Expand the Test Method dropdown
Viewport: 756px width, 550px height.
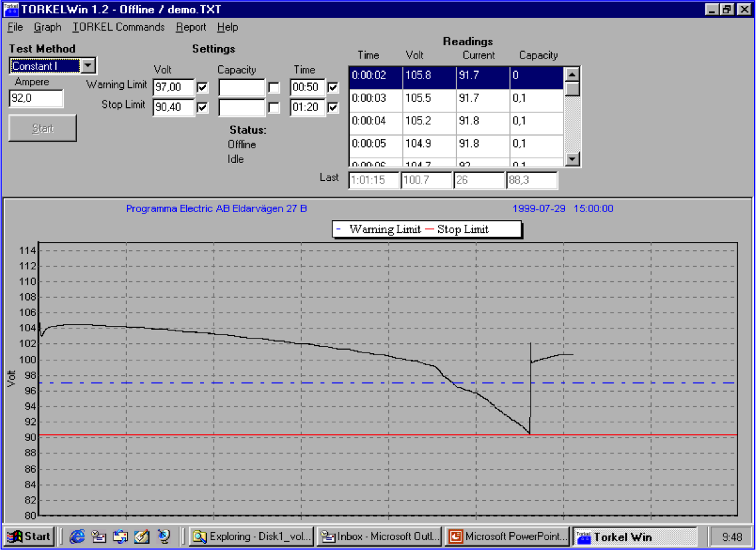(x=89, y=66)
